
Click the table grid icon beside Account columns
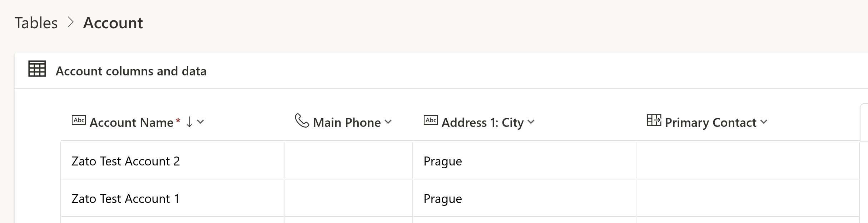click(x=37, y=69)
